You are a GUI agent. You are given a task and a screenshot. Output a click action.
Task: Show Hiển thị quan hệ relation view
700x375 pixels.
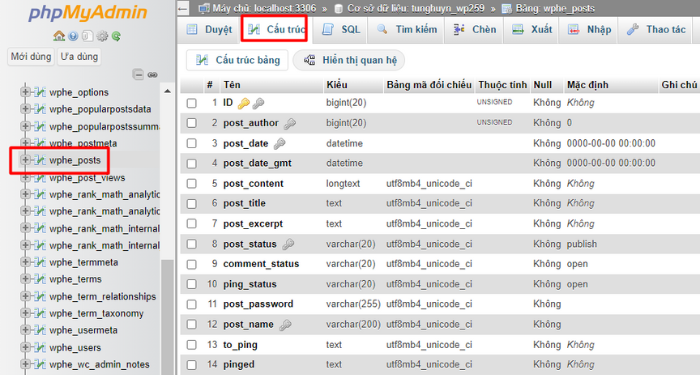[349, 60]
